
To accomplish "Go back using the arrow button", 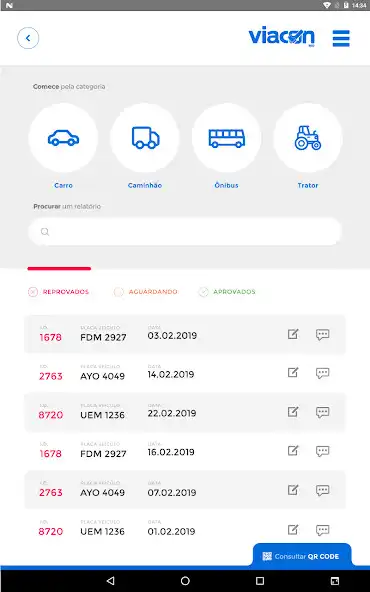I will [x=28, y=38].
